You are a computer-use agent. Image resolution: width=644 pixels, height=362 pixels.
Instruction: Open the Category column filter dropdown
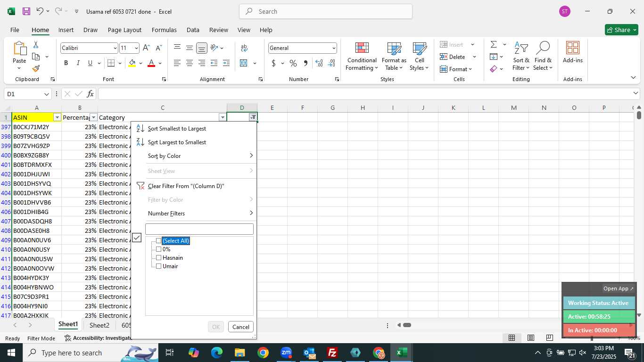pos(223,117)
